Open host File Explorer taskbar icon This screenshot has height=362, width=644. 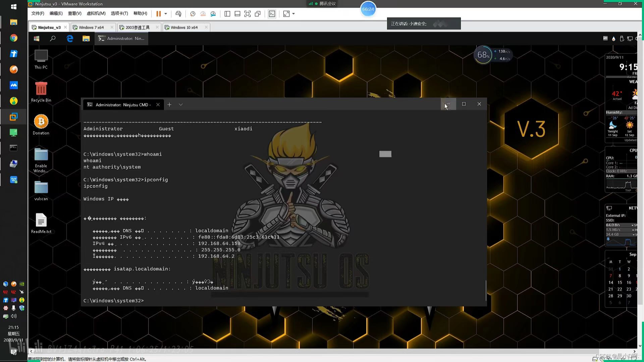pos(13,22)
